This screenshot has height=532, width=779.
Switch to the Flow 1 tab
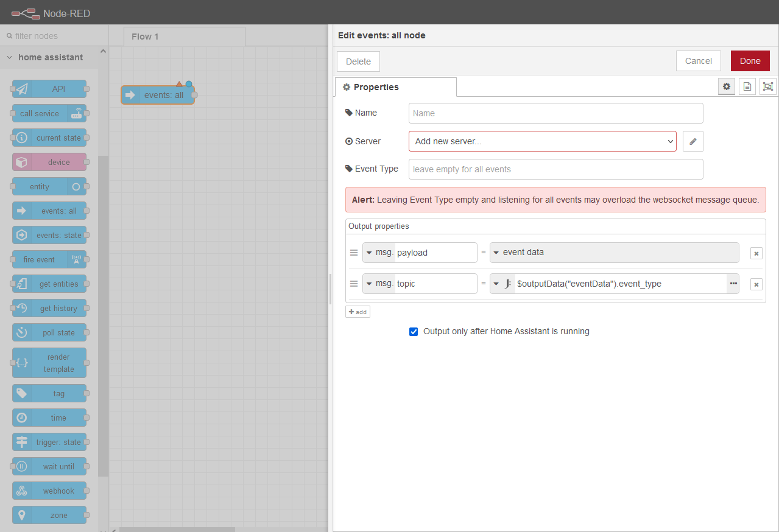tap(145, 37)
